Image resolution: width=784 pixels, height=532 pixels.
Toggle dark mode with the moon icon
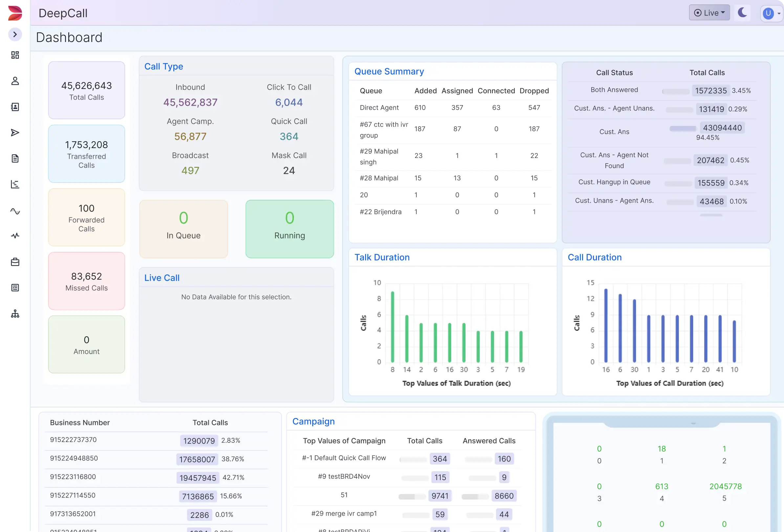pyautogui.click(x=742, y=13)
